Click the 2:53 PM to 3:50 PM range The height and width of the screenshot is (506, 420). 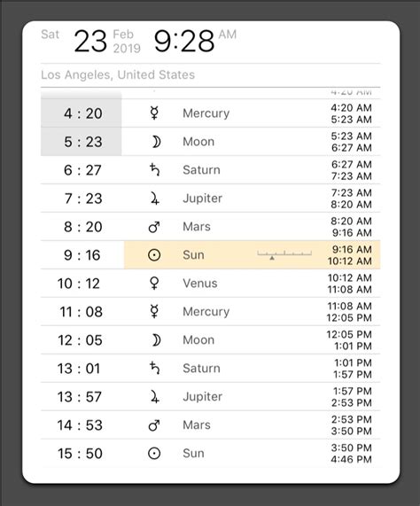coord(351,425)
